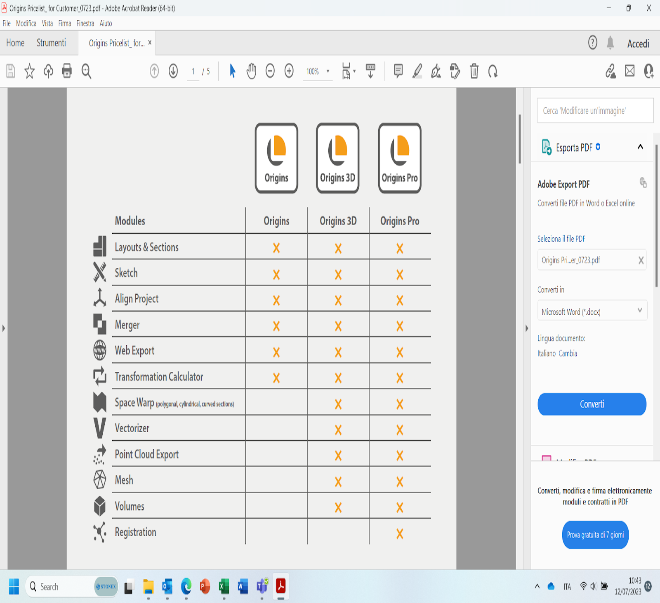Click the taskbar Search box
Image resolution: width=660 pixels, height=603 pixels.
coord(72,586)
